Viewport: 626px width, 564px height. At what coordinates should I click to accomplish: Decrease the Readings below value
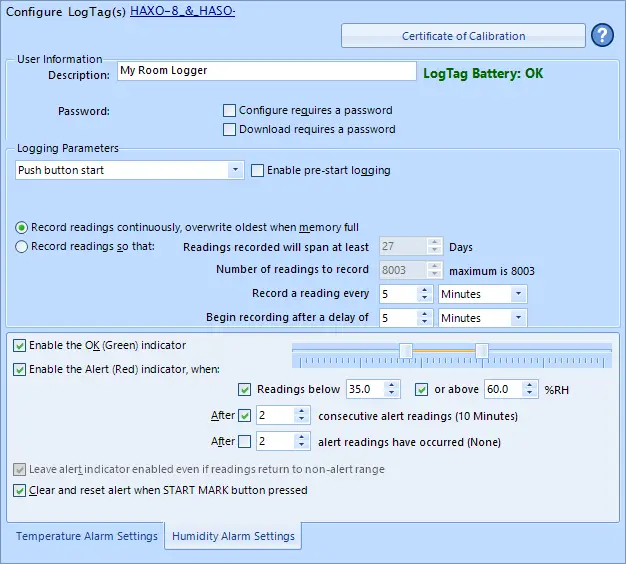pyautogui.click(x=392, y=393)
